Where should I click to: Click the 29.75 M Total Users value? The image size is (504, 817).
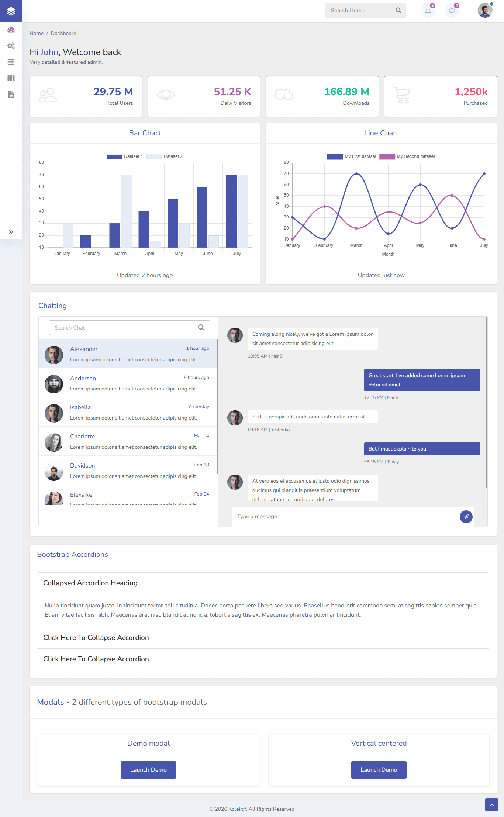tap(113, 92)
